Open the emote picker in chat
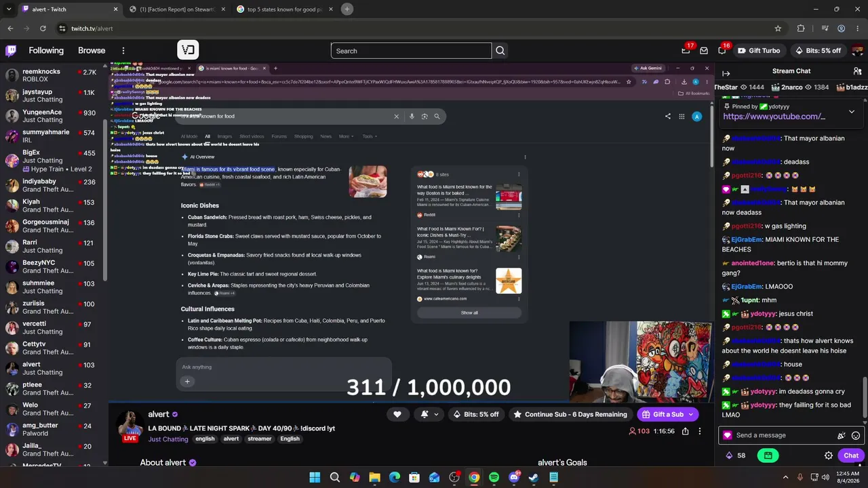The width and height of the screenshot is (868, 488). point(856,436)
